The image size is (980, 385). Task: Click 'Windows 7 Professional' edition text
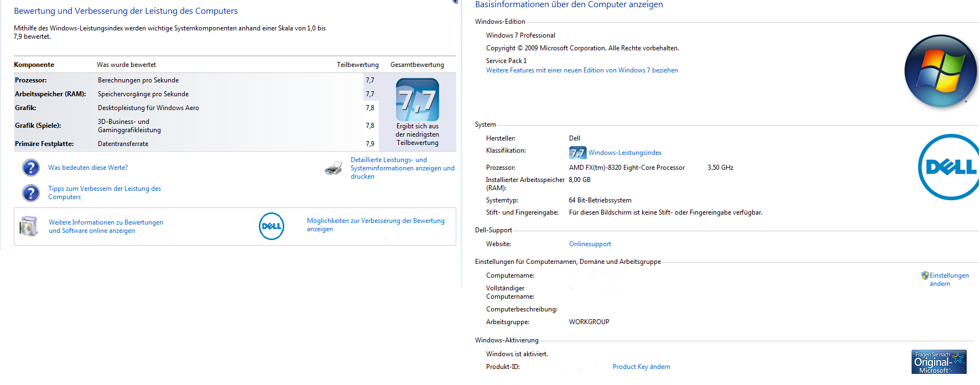[520, 35]
